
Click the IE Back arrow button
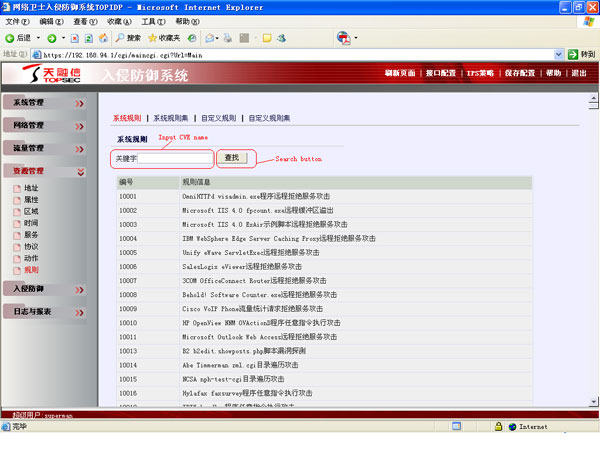point(10,38)
